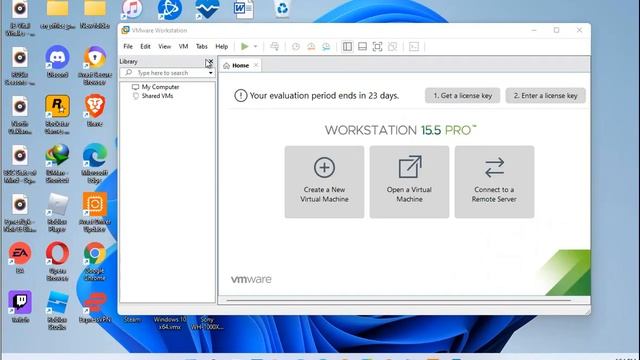
Task: Select the Windows 10 x64.vmx desktop label
Action: [170, 323]
